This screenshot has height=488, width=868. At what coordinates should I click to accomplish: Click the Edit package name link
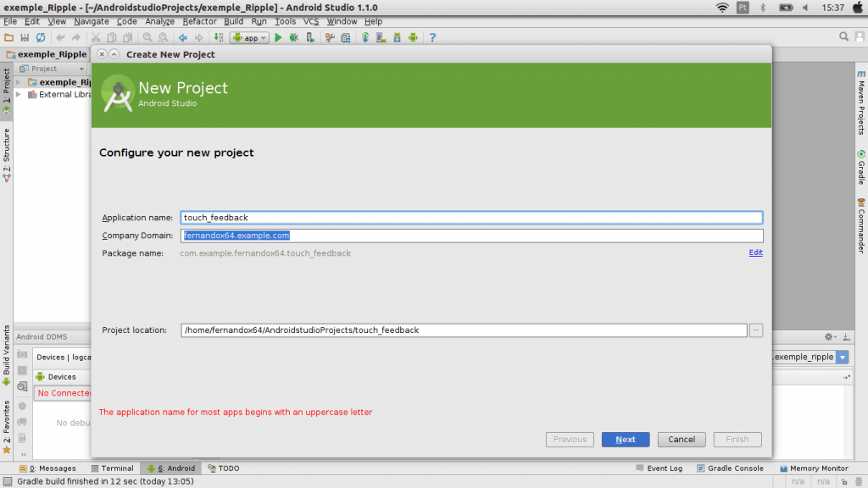tap(755, 252)
